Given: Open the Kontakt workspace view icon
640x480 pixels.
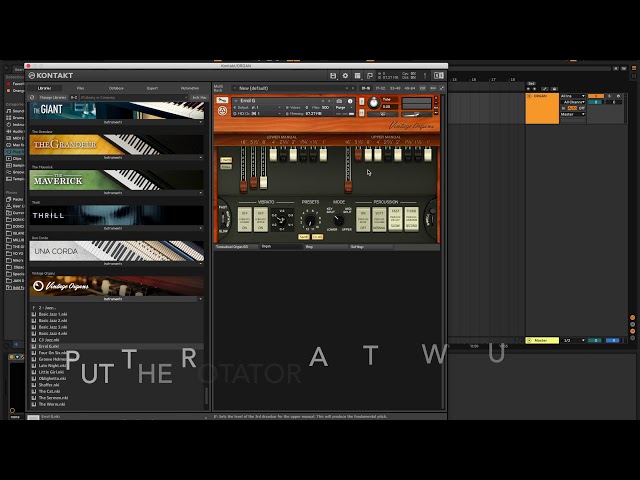Looking at the screenshot, I should [358, 76].
